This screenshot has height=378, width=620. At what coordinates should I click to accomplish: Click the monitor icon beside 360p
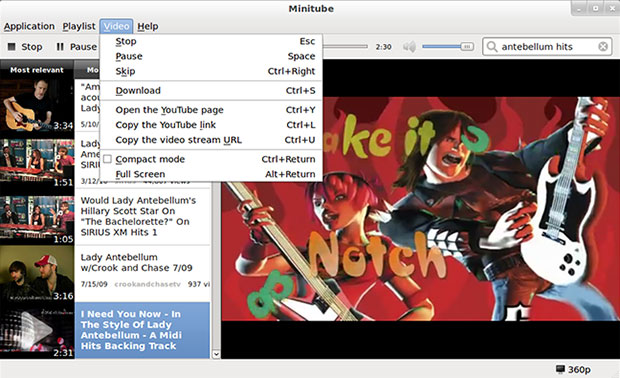560,369
